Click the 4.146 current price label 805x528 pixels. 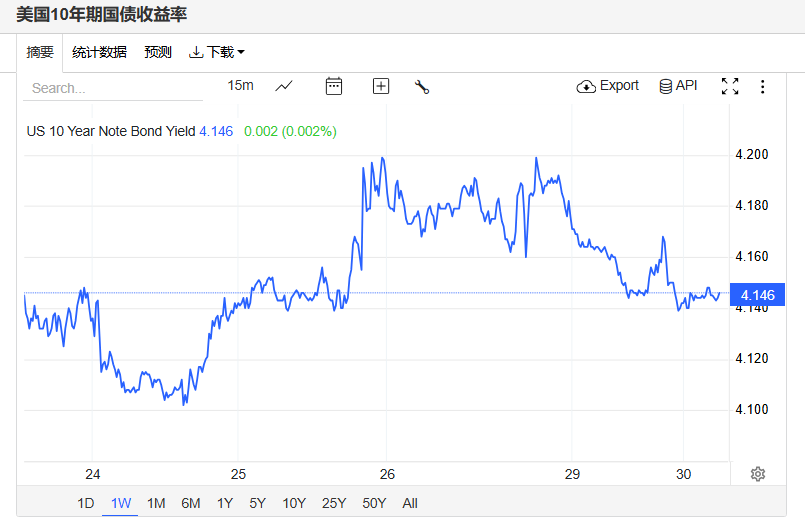pyautogui.click(x=757, y=295)
